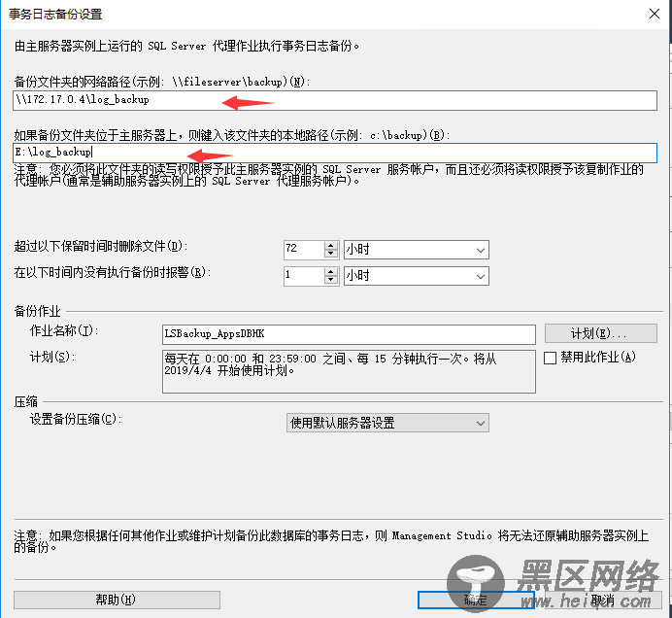Click the 作业名称(J) label
The width and height of the screenshot is (672, 618).
point(64,330)
